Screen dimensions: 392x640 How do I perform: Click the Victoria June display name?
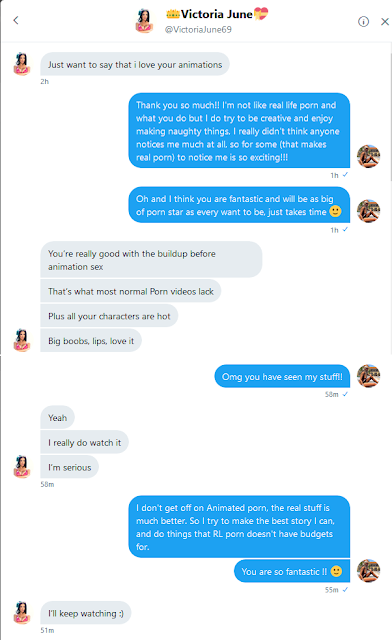tap(216, 14)
